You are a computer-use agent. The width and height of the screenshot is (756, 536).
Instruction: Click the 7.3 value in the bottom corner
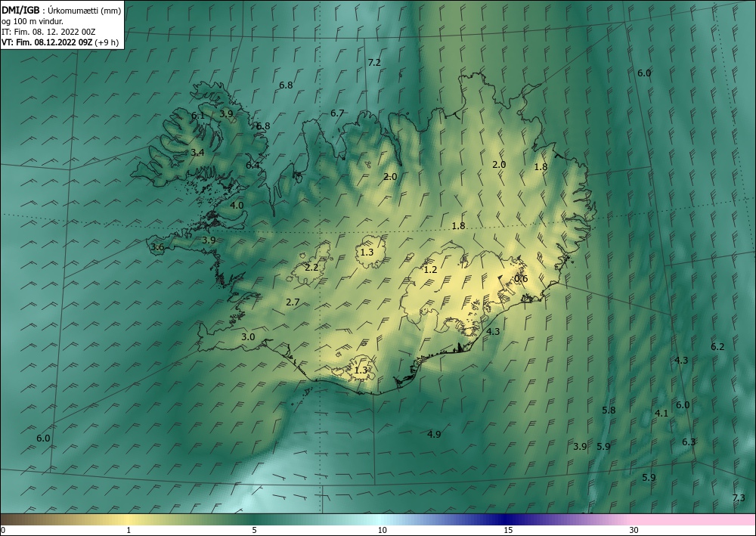pos(739,498)
